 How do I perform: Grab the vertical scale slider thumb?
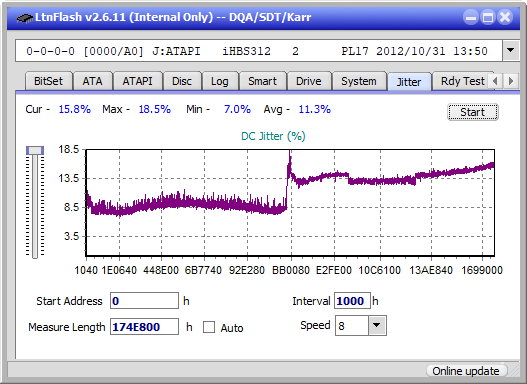point(35,150)
